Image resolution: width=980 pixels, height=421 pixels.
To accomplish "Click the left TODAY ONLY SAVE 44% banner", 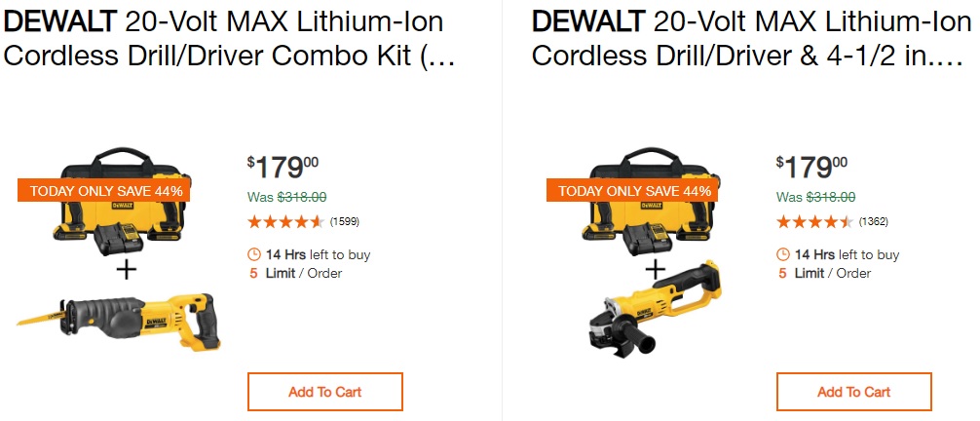I will pyautogui.click(x=106, y=191).
